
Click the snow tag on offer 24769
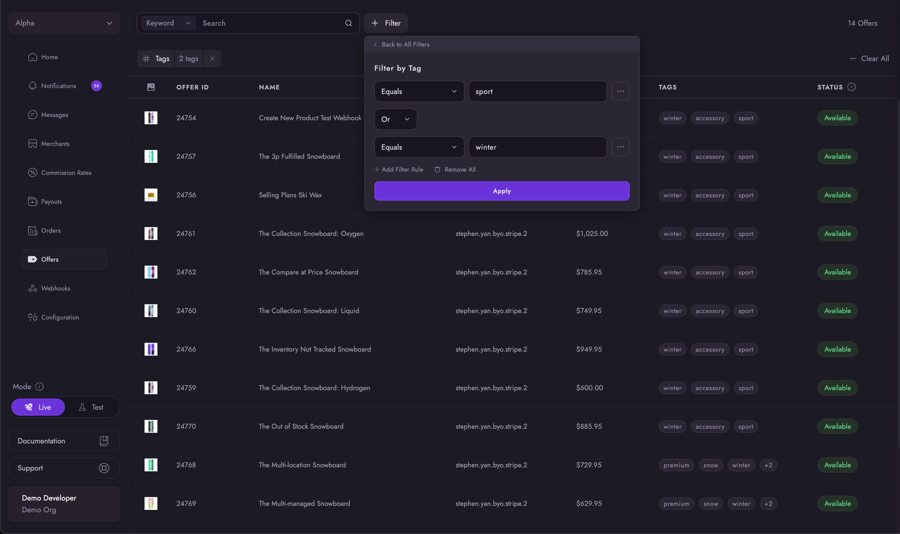coord(711,504)
